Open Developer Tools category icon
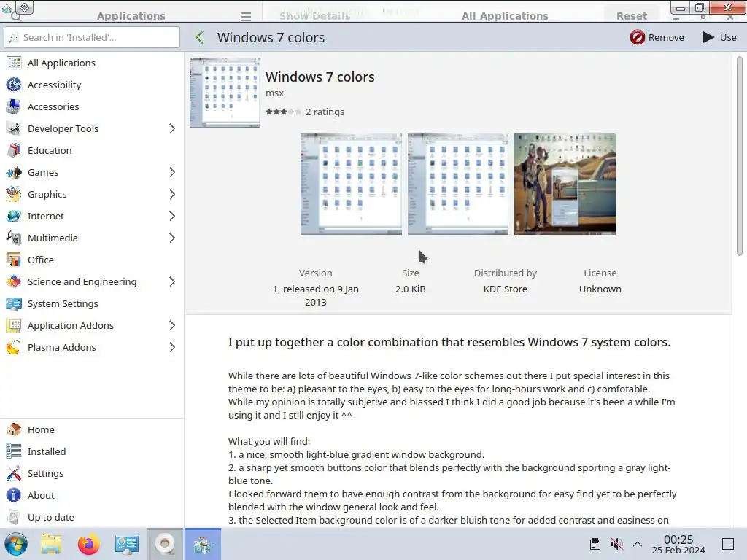The height and width of the screenshot is (560, 747). point(14,128)
